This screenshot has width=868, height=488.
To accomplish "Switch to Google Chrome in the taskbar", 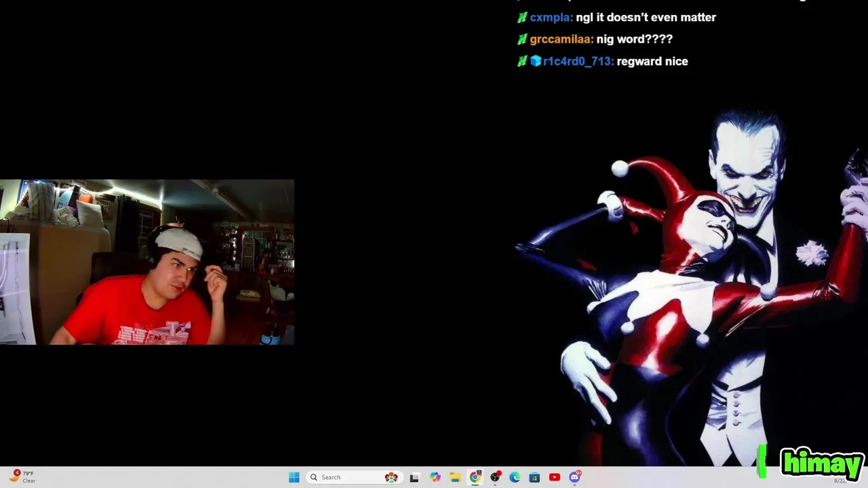I will tap(475, 477).
